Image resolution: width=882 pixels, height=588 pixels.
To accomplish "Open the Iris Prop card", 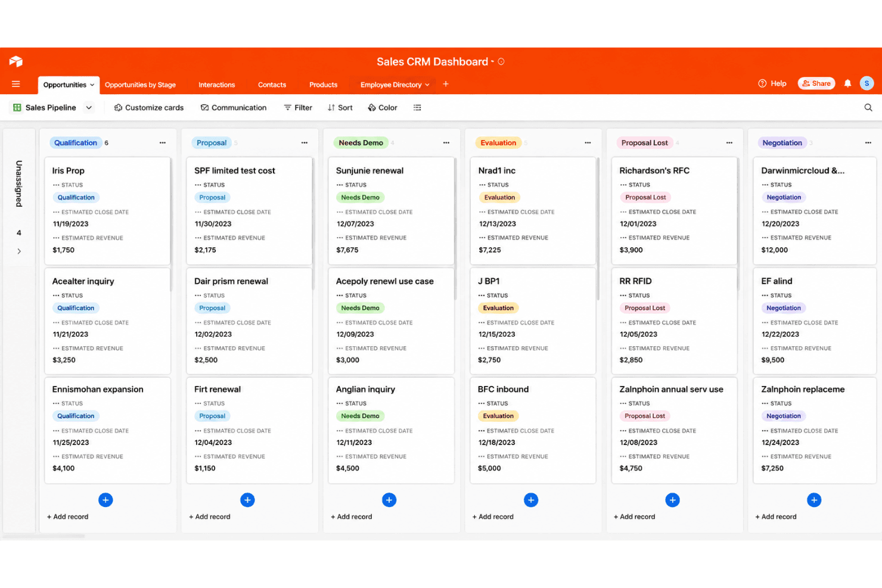I will click(108, 211).
